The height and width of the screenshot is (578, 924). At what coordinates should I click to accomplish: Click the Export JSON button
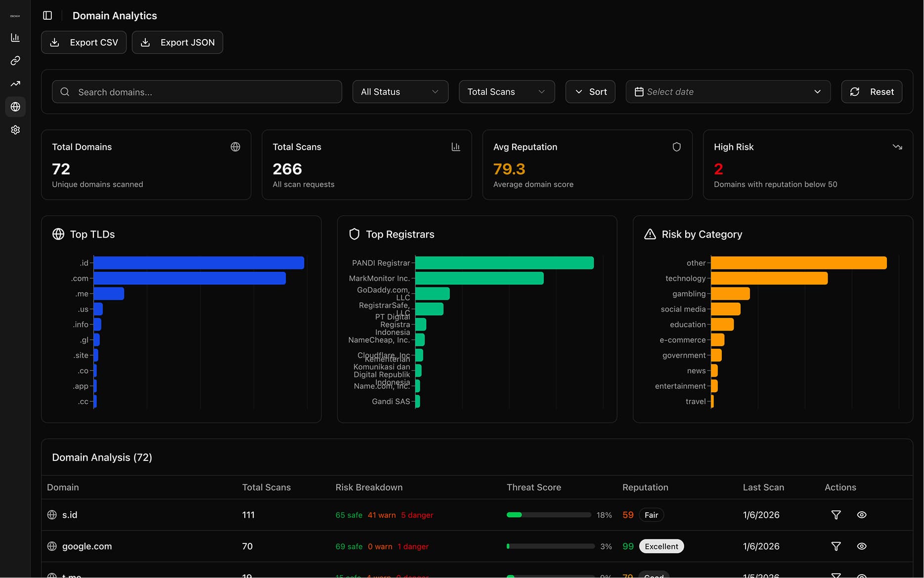point(177,42)
